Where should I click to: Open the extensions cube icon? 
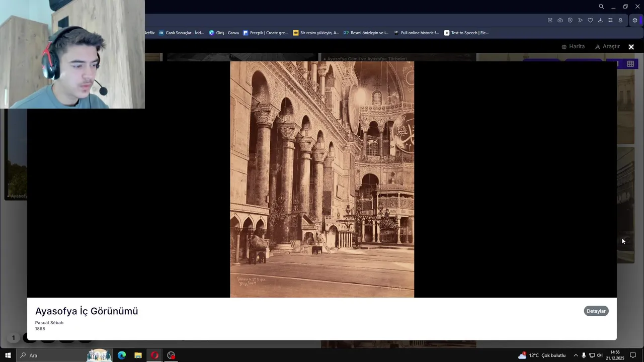pos(635,20)
